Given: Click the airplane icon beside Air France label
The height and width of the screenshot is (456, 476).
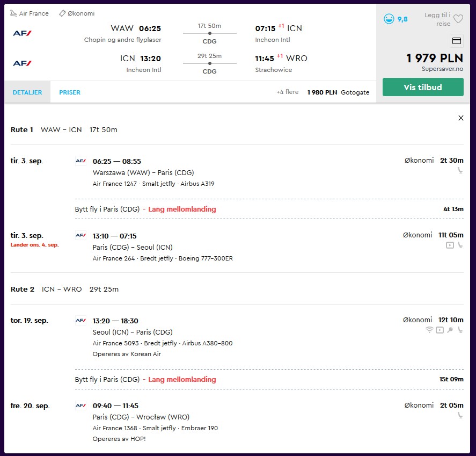Looking at the screenshot, I should click(13, 13).
